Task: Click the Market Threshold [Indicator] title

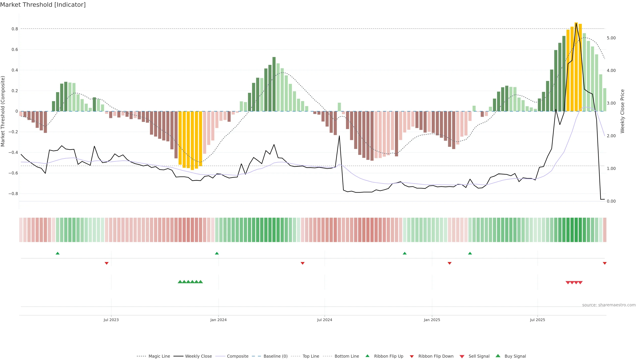Action: 43,5
